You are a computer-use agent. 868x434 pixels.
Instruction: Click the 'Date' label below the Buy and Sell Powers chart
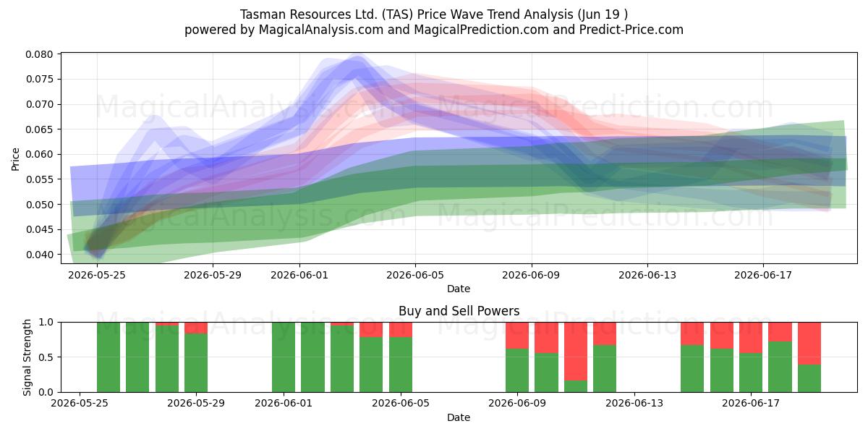tap(459, 417)
